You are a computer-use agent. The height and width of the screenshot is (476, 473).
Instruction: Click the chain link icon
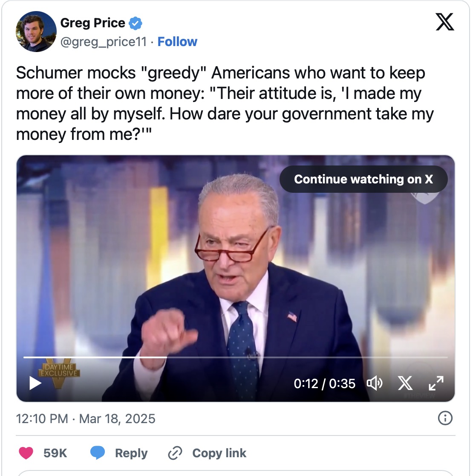175,453
